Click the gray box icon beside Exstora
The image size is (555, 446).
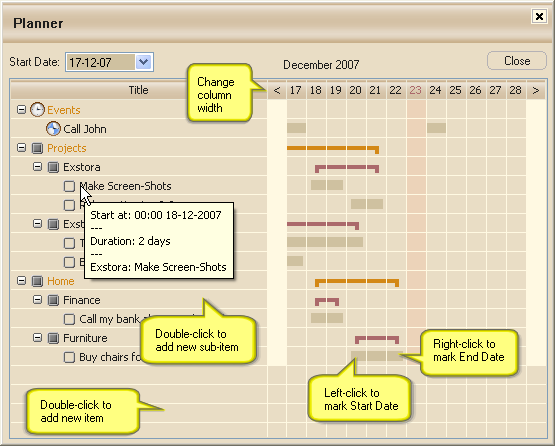(x=53, y=167)
